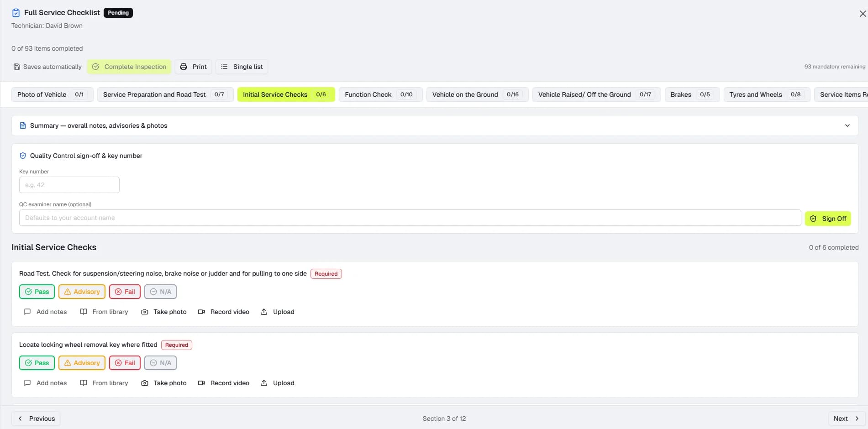This screenshot has height=429, width=868.
Task: Click the notes icon in locking wheel key row
Action: coord(27,383)
